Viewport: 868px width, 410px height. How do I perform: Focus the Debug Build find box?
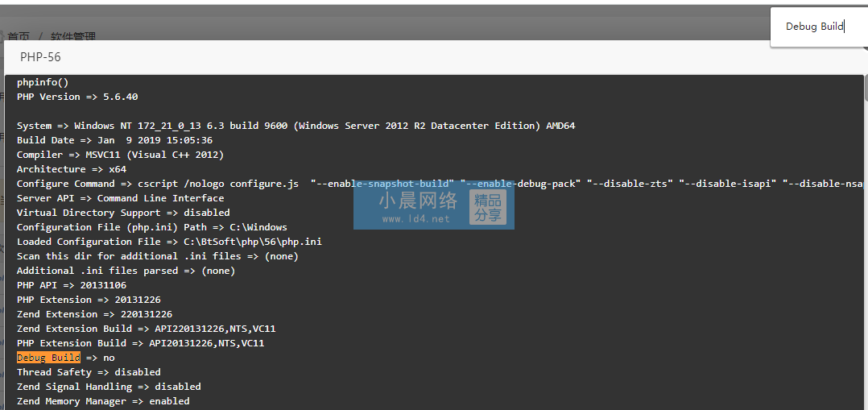pyautogui.click(x=819, y=27)
